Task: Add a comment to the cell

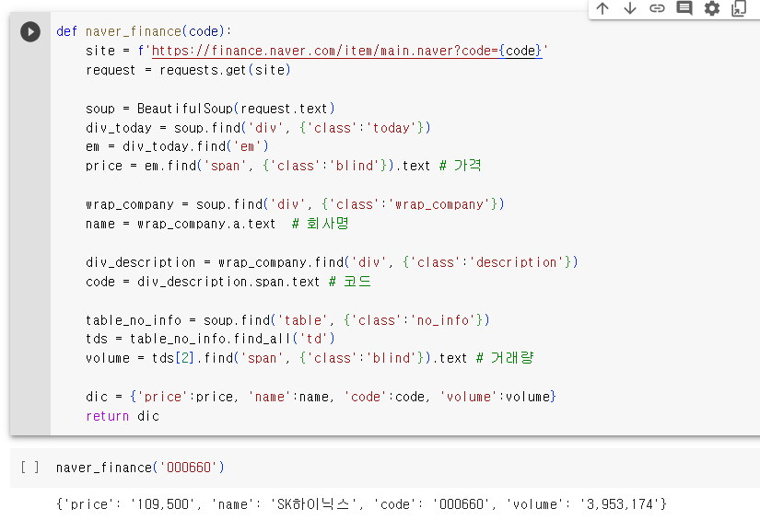Action: pyautogui.click(x=684, y=8)
